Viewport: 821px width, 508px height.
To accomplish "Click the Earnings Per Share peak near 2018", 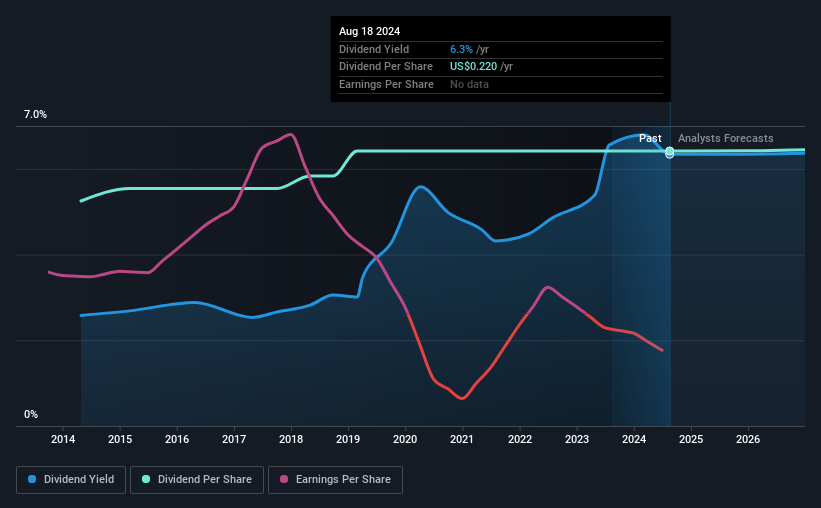I will (x=290, y=135).
